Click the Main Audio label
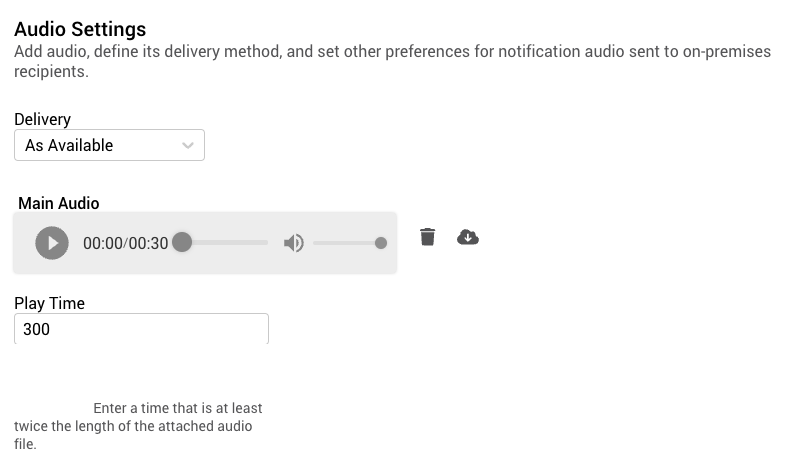 coord(59,203)
